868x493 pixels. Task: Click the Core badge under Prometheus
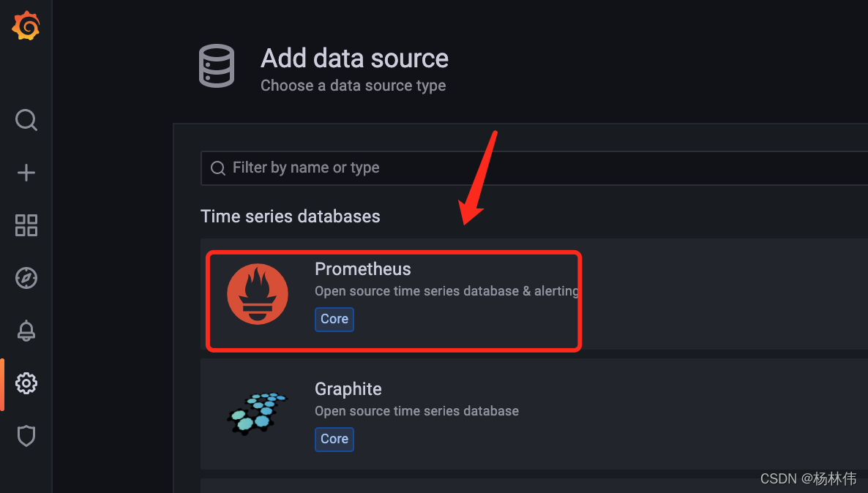(334, 319)
